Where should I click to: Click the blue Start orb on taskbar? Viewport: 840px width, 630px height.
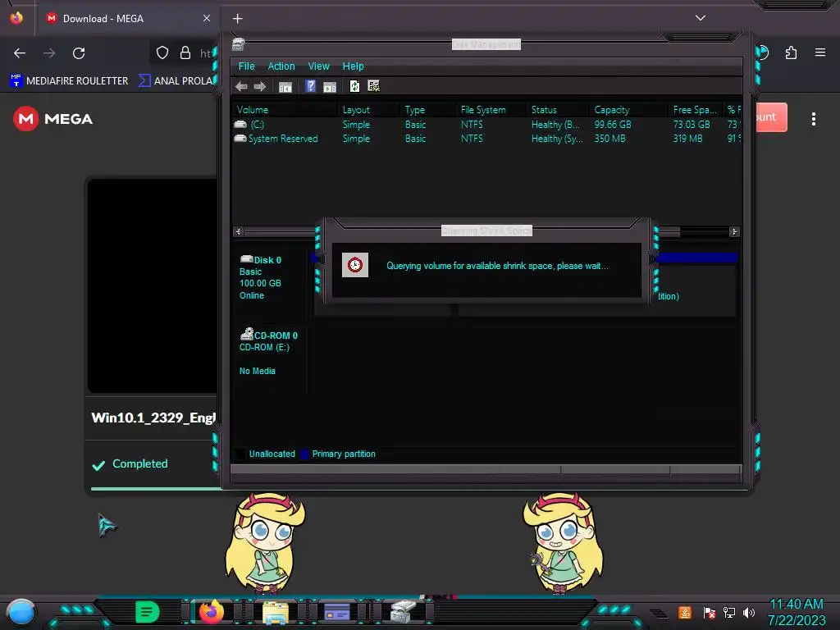pos(21,612)
